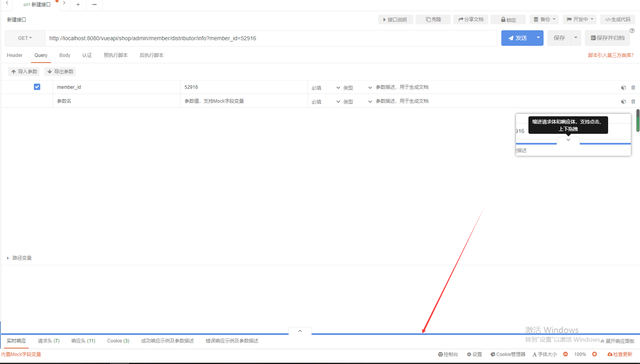The image size is (640, 364).
Task: Open 类型 dropdown in member_id row
Action: pos(357,88)
